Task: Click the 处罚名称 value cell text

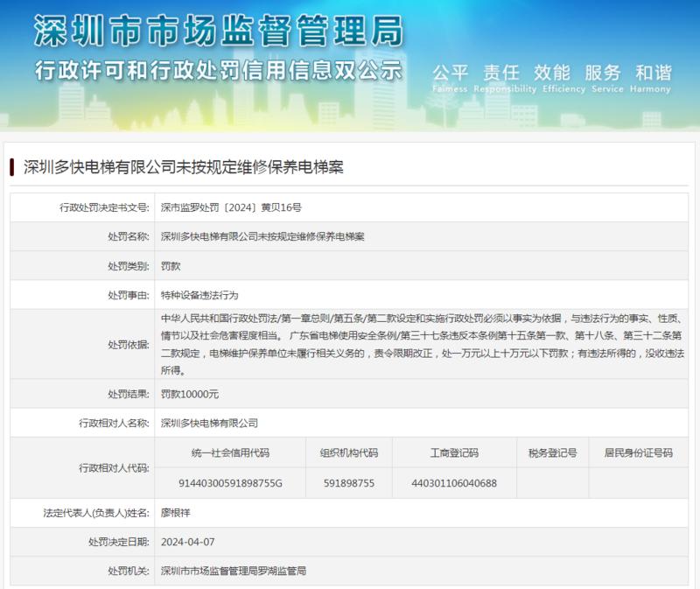Action: (x=262, y=236)
